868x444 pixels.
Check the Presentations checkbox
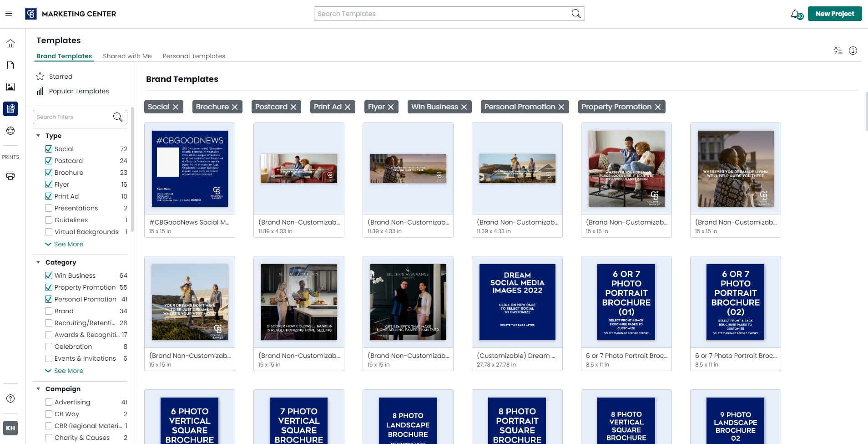[49, 208]
